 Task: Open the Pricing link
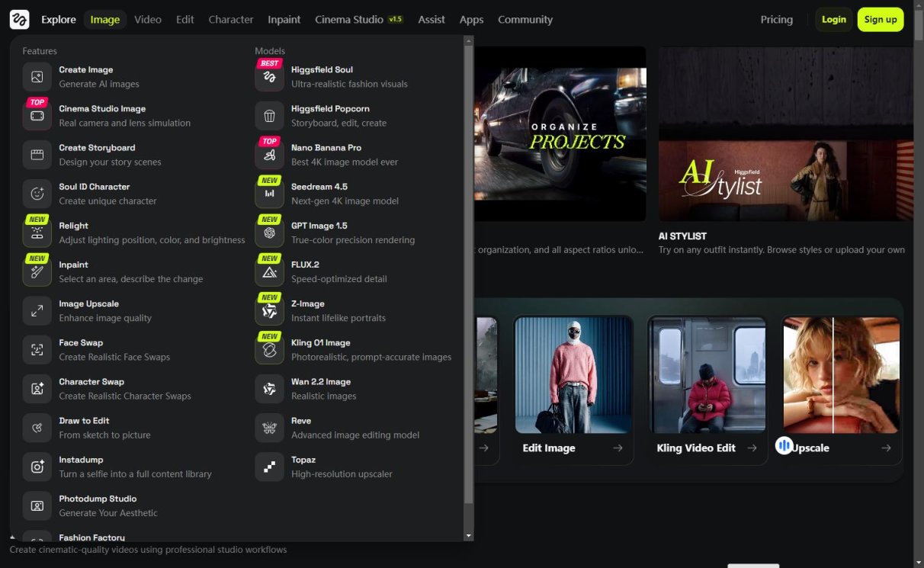click(776, 20)
